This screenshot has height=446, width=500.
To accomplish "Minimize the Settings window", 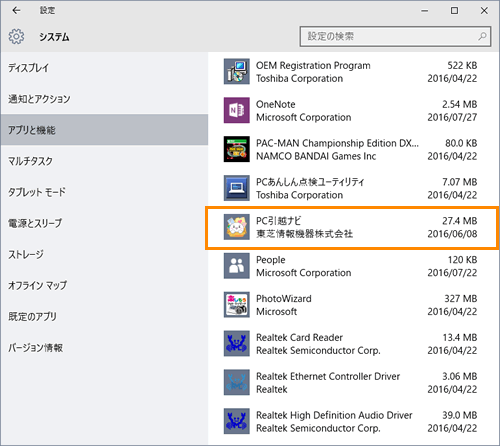I will [x=424, y=11].
